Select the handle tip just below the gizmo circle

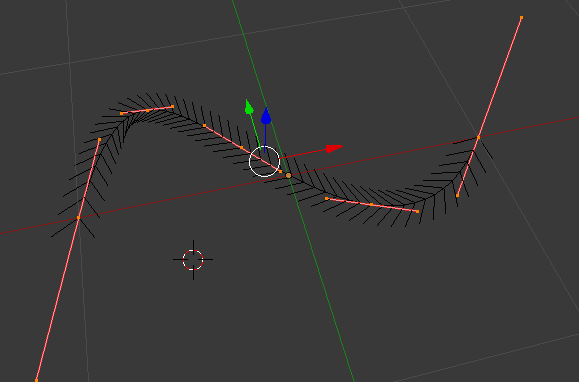click(x=281, y=172)
